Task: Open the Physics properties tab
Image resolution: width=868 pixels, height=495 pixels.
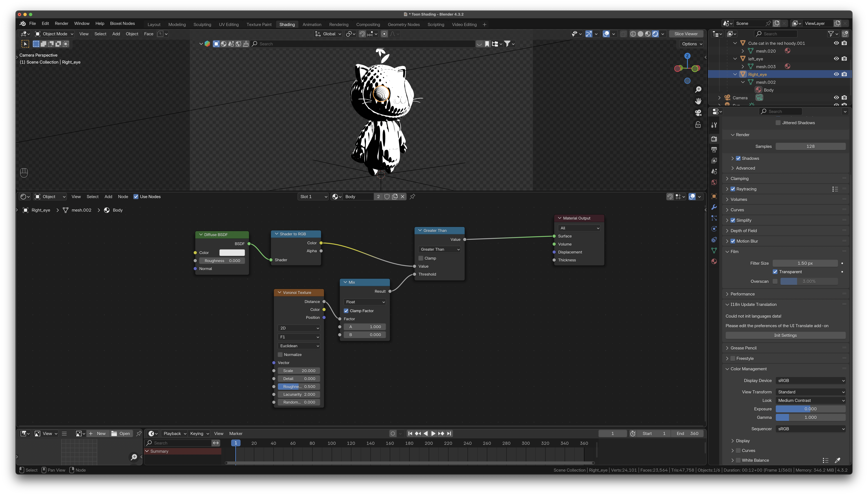Action: 714,229
